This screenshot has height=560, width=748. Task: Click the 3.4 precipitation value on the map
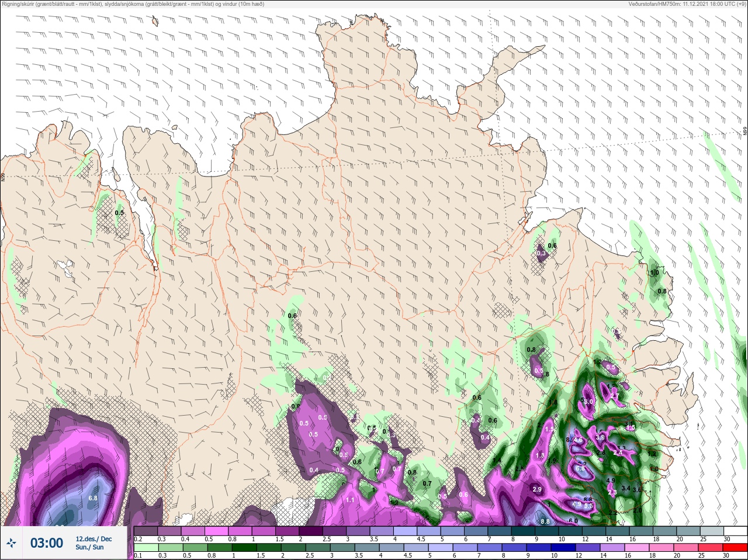click(x=626, y=488)
